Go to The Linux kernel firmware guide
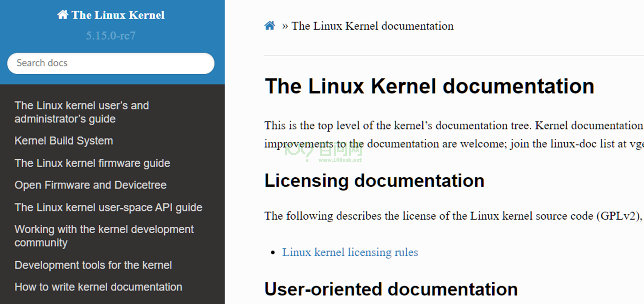644x304 pixels. tap(92, 163)
